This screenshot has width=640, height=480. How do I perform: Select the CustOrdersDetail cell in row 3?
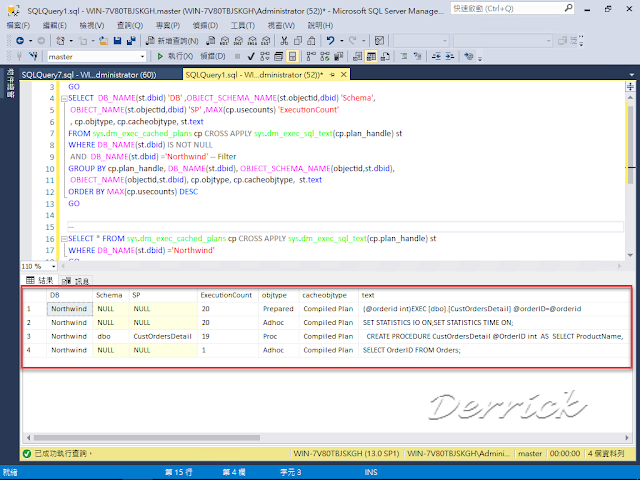click(162, 336)
